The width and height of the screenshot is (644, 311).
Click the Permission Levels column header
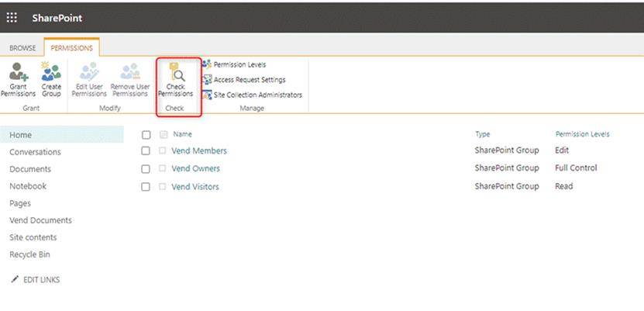(583, 134)
